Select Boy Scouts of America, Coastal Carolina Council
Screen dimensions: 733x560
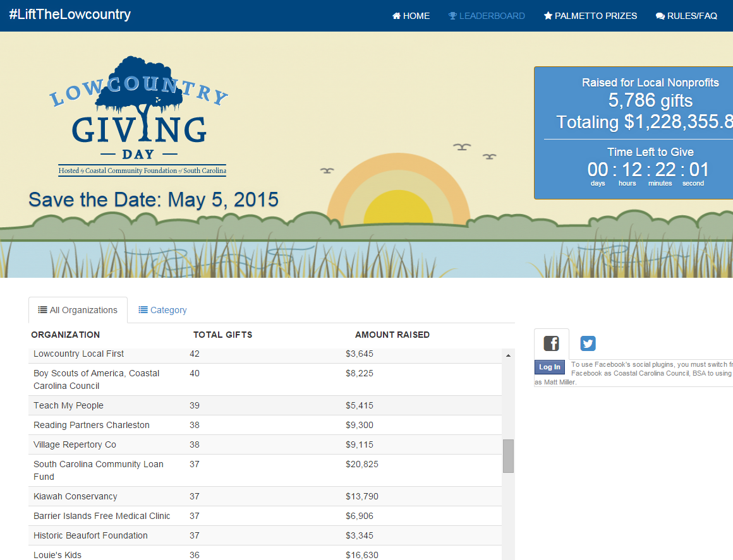265,379
